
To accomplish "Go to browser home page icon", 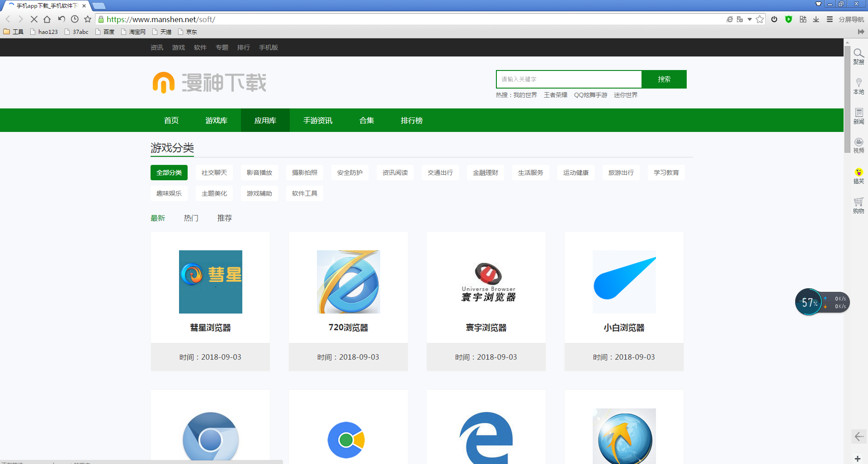I will tap(47, 19).
